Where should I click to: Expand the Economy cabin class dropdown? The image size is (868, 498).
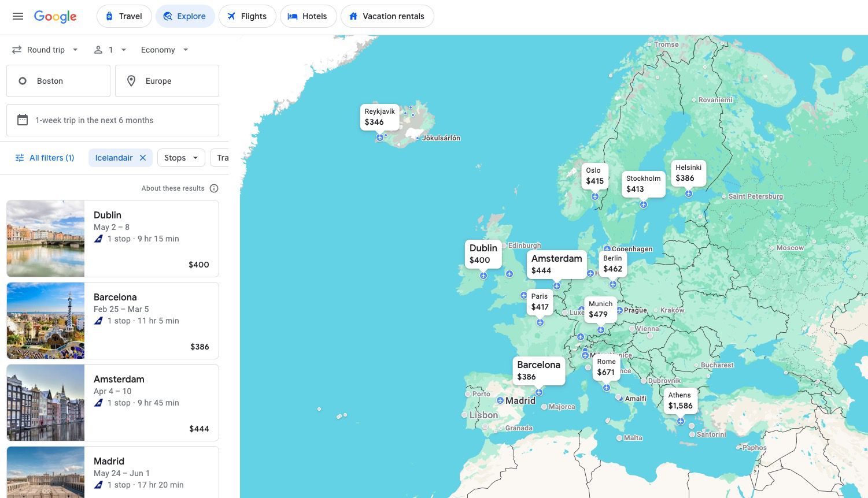point(164,50)
